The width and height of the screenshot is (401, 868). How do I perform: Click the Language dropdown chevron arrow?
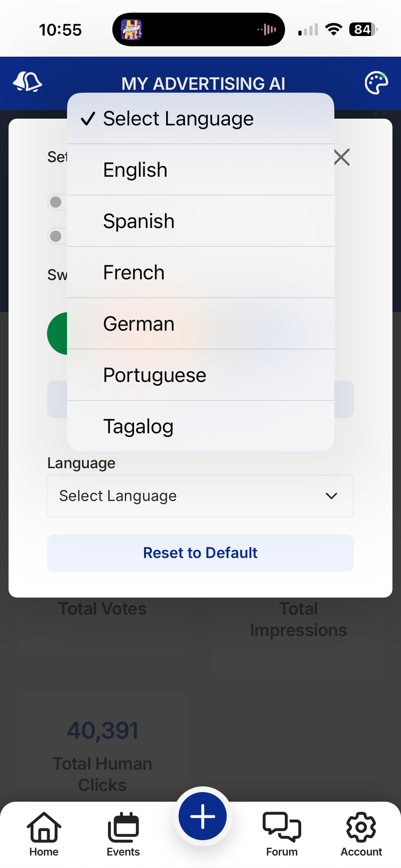click(x=331, y=496)
